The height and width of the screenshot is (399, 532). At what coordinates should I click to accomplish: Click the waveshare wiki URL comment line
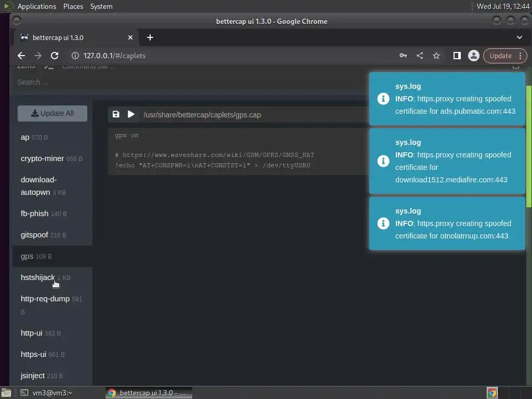tap(215, 155)
